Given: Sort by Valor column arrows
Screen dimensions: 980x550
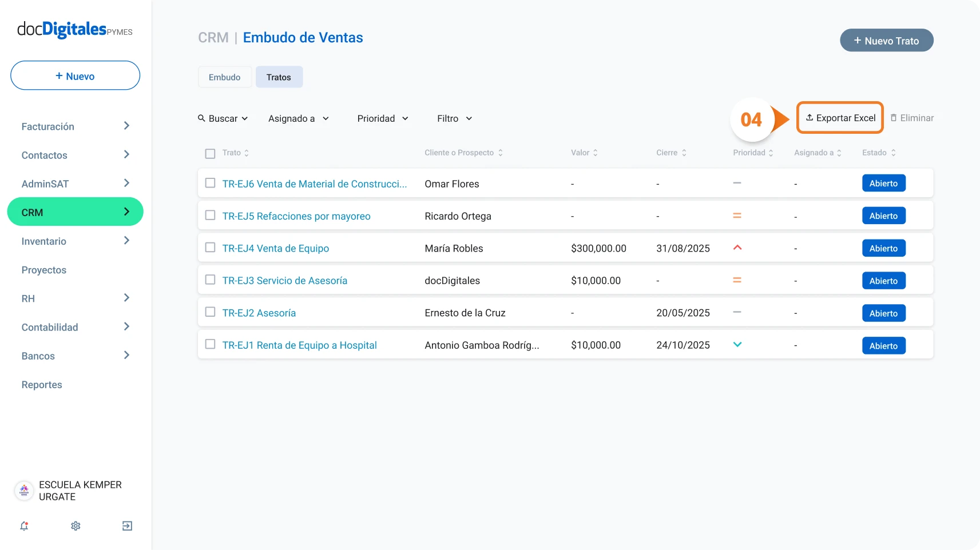Looking at the screenshot, I should 596,153.
